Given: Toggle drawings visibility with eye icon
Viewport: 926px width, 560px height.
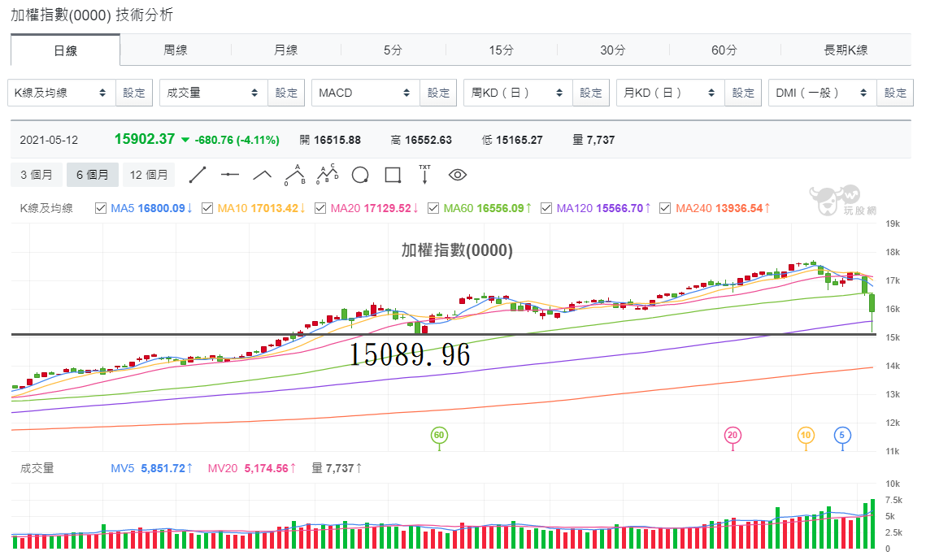Looking at the screenshot, I should pos(458,175).
